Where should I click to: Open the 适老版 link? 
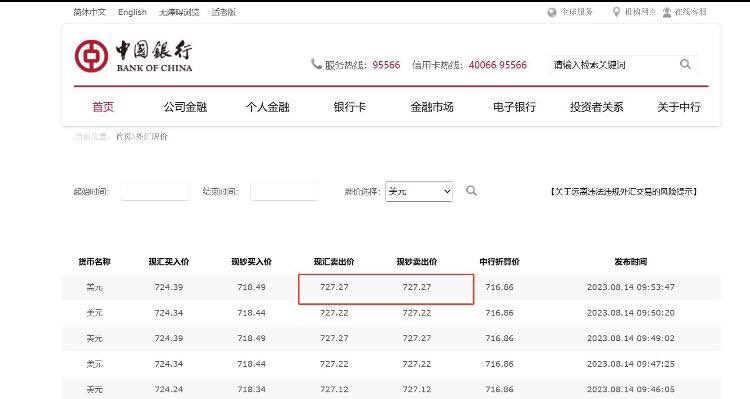point(224,12)
